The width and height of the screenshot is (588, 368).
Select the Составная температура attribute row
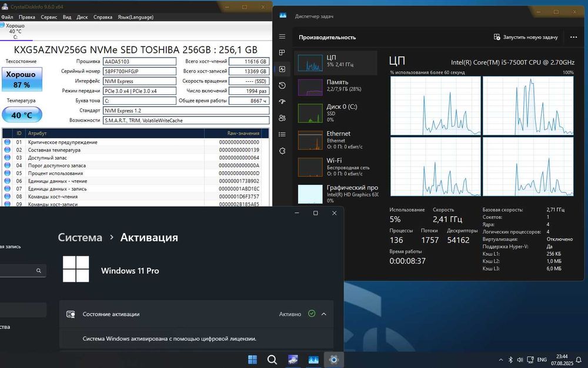[135, 150]
